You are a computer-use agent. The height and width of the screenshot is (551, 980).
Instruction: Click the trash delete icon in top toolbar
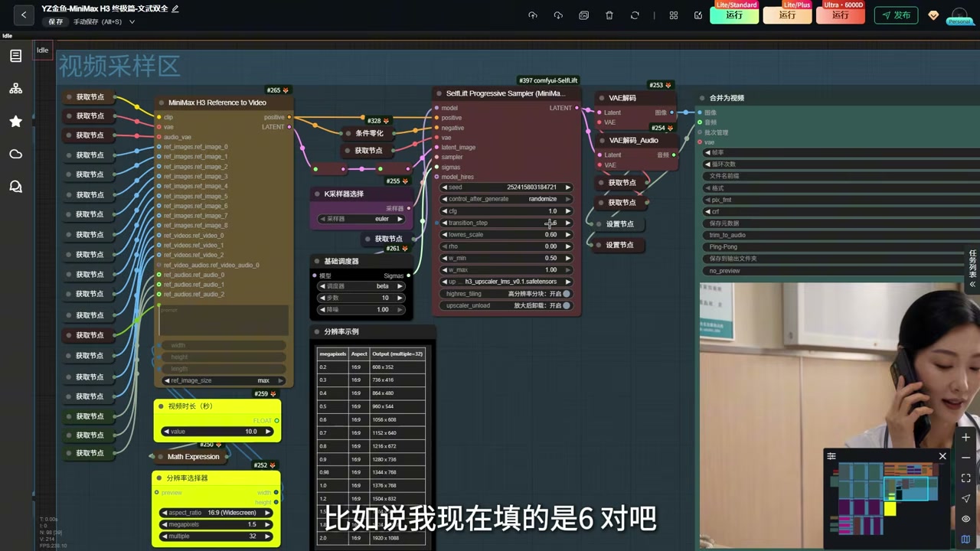click(x=609, y=15)
